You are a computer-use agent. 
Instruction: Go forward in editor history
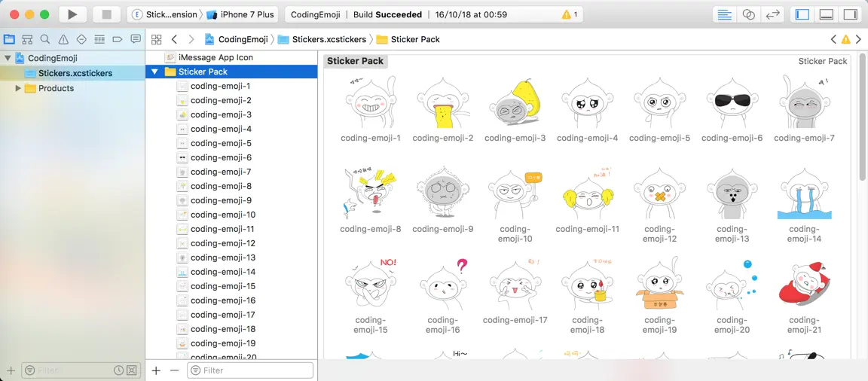point(191,39)
